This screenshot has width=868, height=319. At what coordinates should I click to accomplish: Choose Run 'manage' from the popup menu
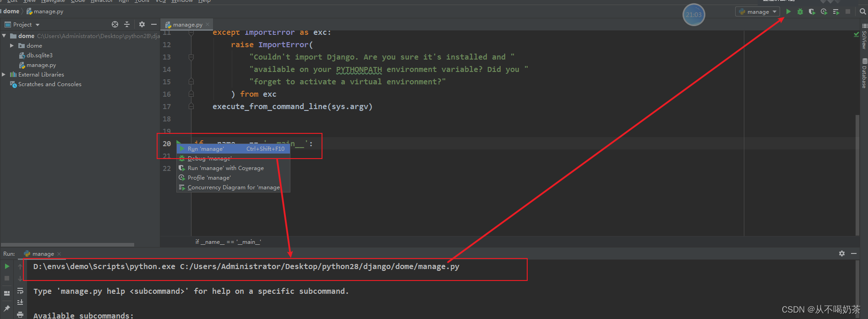click(x=233, y=148)
